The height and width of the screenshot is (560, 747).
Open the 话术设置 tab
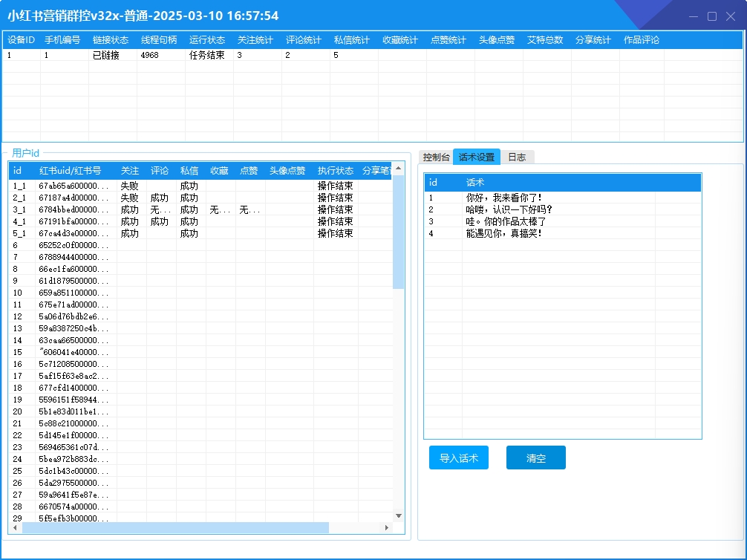pos(477,157)
